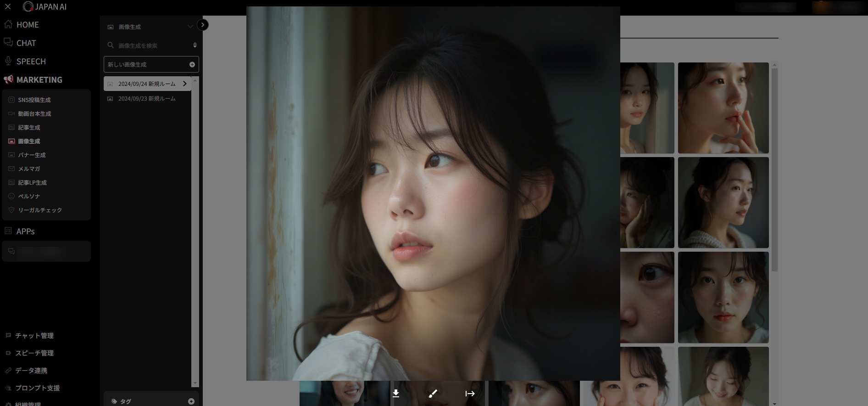Select the top-right portrait thumbnail with hand at lips

[723, 108]
